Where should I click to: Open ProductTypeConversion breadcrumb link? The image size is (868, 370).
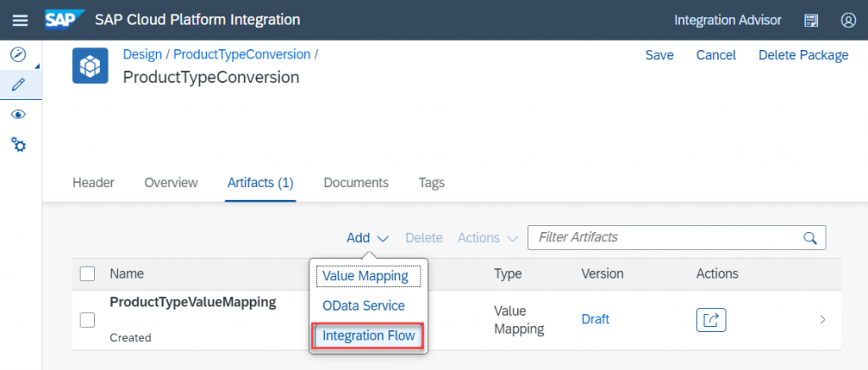click(x=242, y=55)
